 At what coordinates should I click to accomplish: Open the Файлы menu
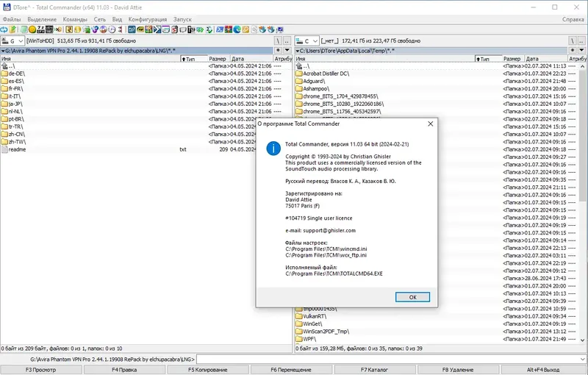(x=12, y=19)
